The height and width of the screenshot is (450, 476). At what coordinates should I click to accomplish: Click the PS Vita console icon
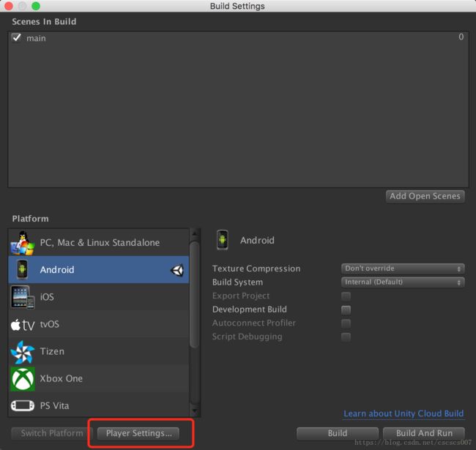(x=23, y=405)
